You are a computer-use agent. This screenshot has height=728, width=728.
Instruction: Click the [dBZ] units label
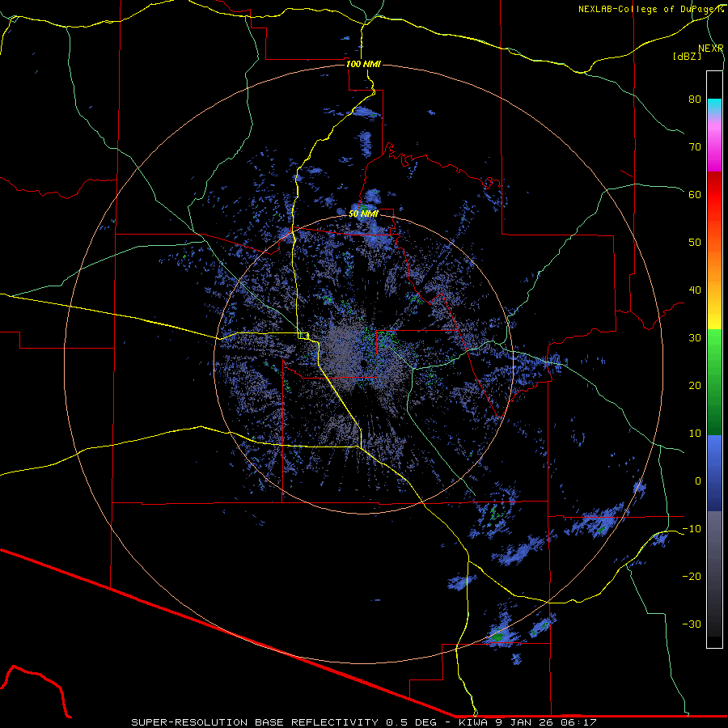click(x=687, y=57)
